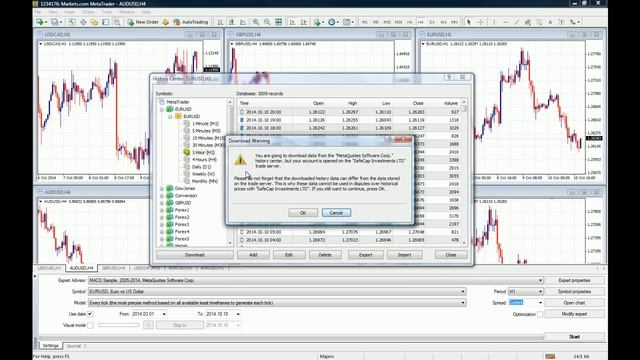Confirm download warning with OK
This screenshot has height=360, width=640.
303,213
